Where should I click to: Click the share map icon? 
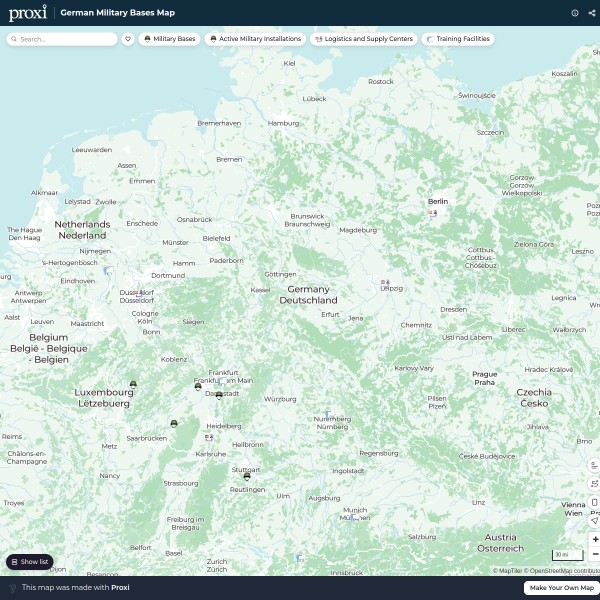coord(592,13)
